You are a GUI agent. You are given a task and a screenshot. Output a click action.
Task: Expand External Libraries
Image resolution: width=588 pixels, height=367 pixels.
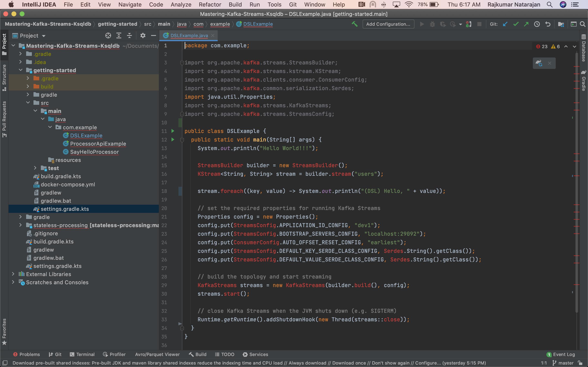click(x=13, y=274)
